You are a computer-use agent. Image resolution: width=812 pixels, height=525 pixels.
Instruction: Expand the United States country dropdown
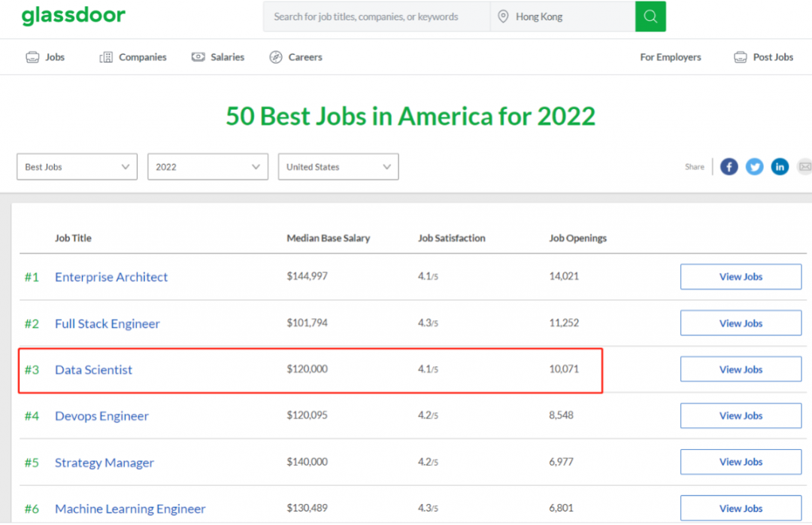pyautogui.click(x=338, y=167)
